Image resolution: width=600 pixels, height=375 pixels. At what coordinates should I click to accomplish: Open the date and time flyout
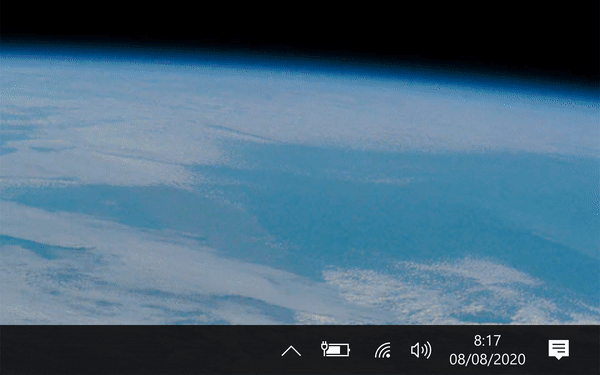(x=487, y=350)
